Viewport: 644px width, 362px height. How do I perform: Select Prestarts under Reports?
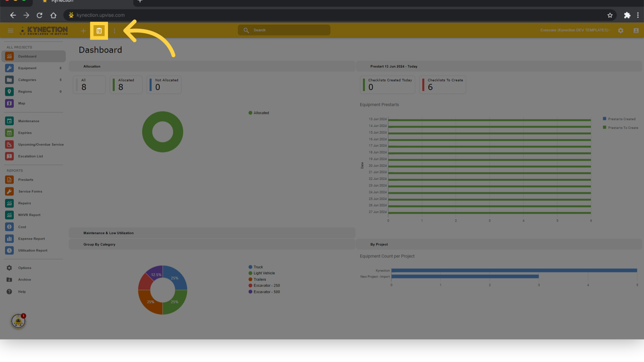click(26, 180)
